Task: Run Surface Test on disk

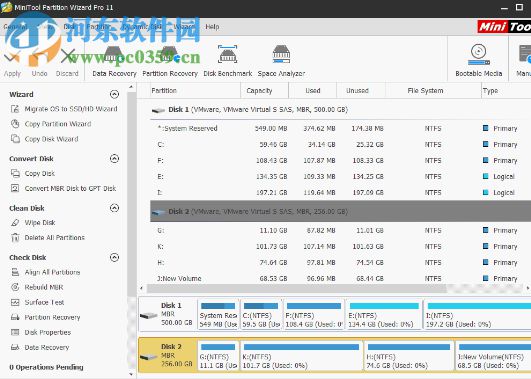Action: (38, 302)
